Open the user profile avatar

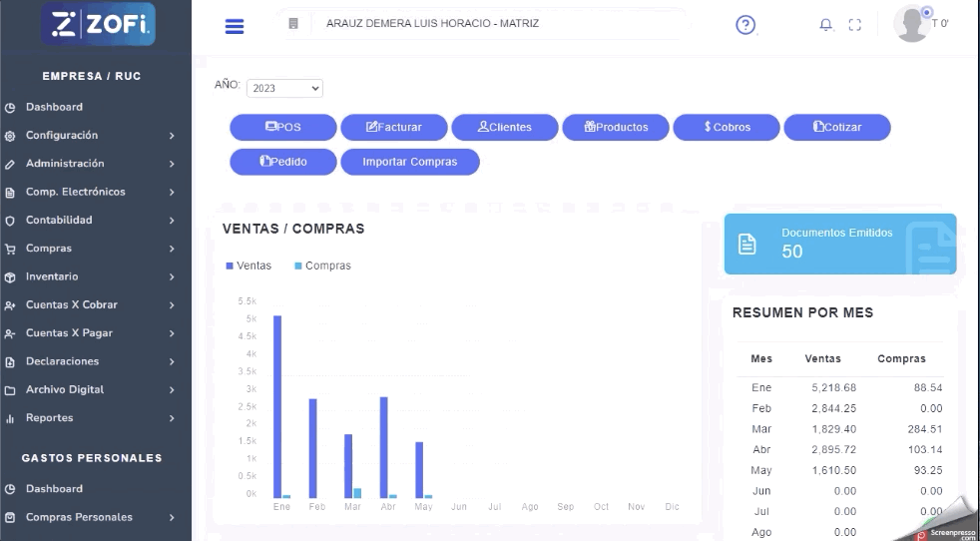click(912, 24)
